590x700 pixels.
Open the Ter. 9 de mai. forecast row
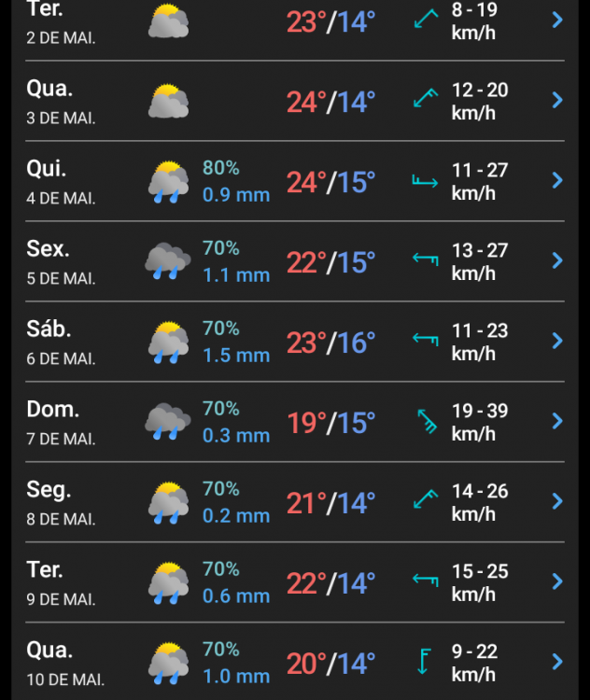coord(295,582)
